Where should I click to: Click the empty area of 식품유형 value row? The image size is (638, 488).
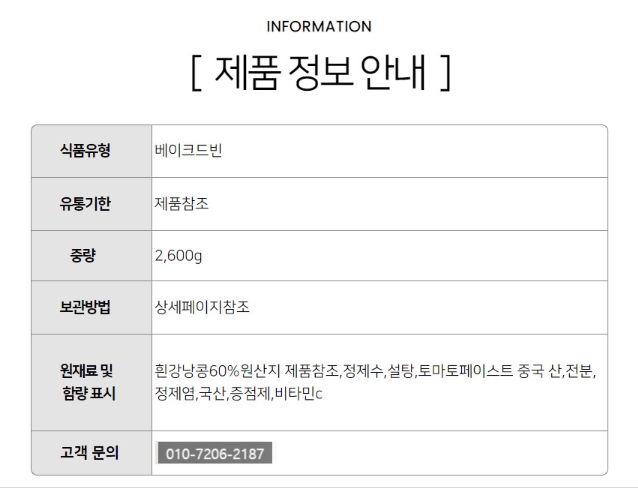(x=414, y=151)
